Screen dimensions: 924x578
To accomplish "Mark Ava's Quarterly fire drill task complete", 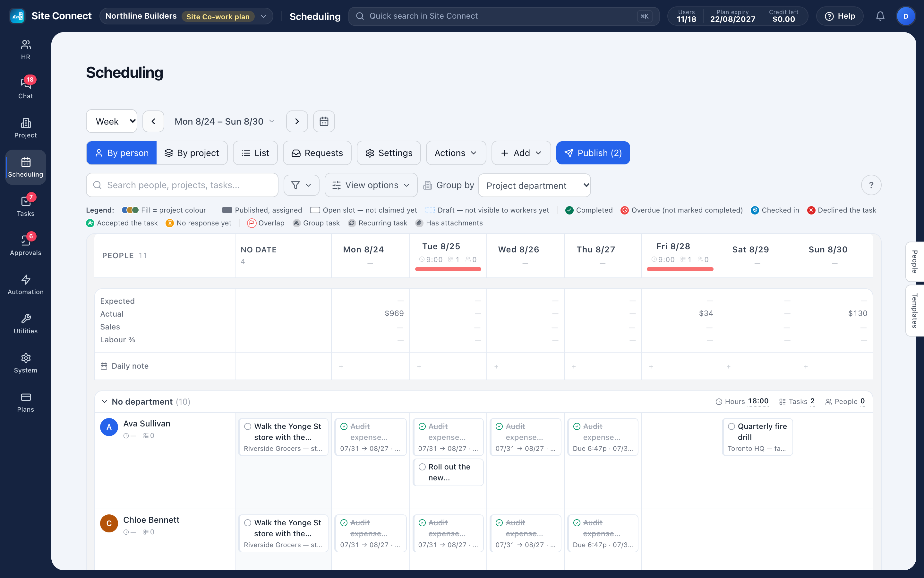I will tap(731, 426).
